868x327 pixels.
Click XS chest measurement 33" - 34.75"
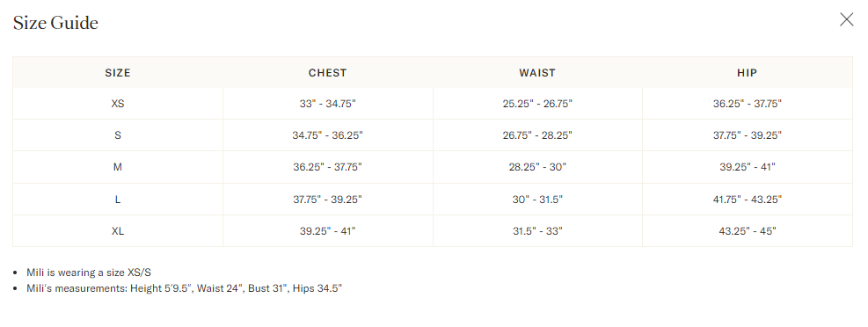click(328, 104)
